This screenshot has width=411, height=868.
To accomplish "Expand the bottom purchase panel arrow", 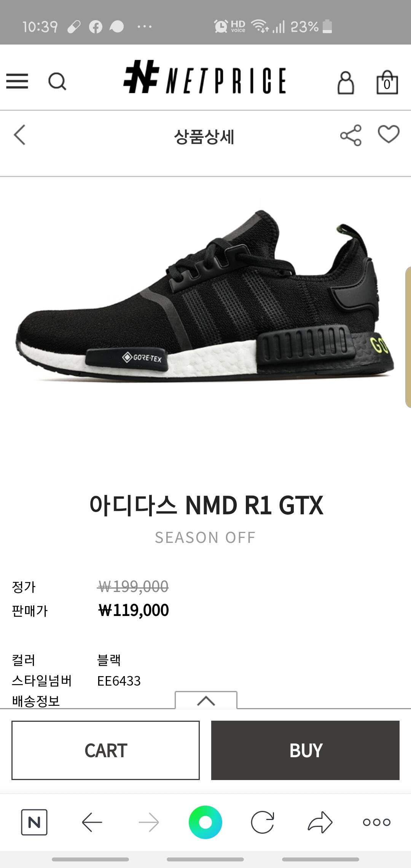I will [x=206, y=700].
